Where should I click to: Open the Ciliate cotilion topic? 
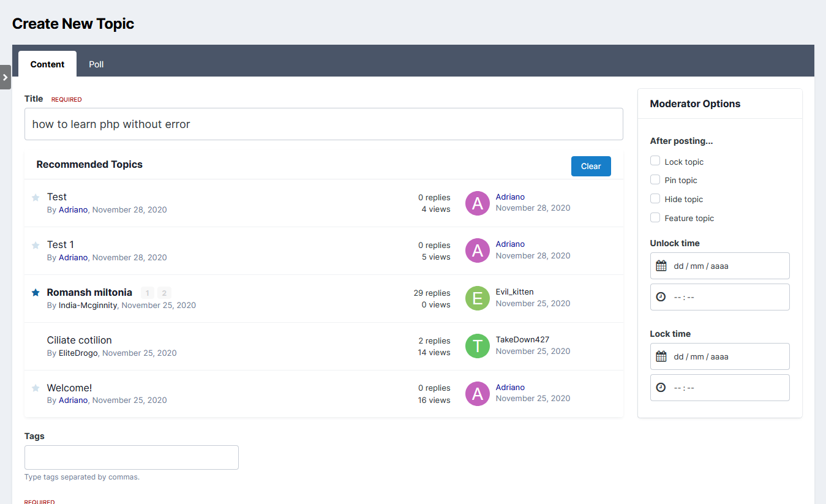79,340
